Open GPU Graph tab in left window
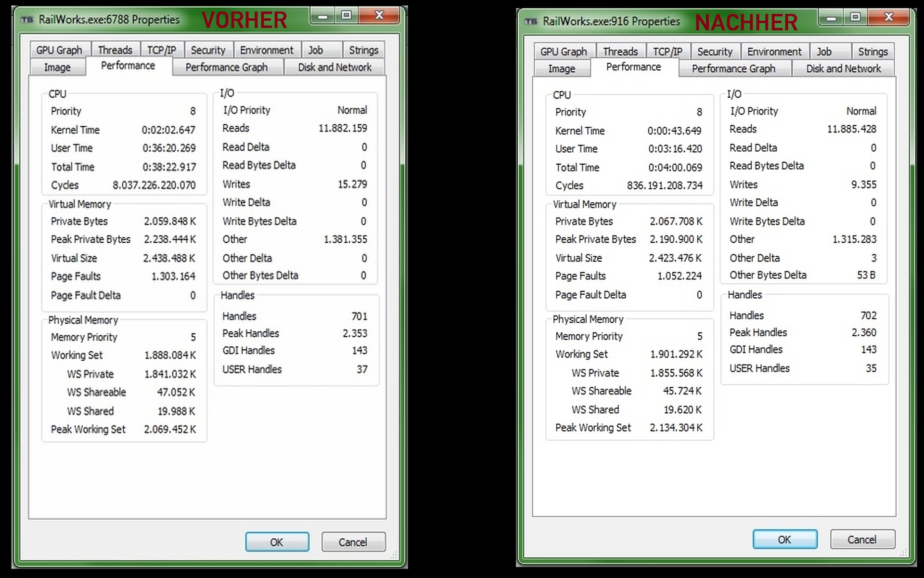The image size is (924, 578). click(x=59, y=50)
